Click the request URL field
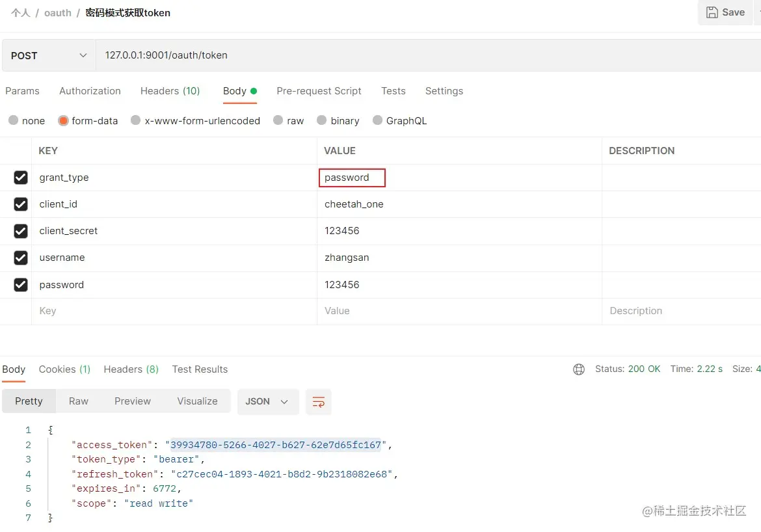Viewport: 761px width, 532px height. [x=428, y=55]
